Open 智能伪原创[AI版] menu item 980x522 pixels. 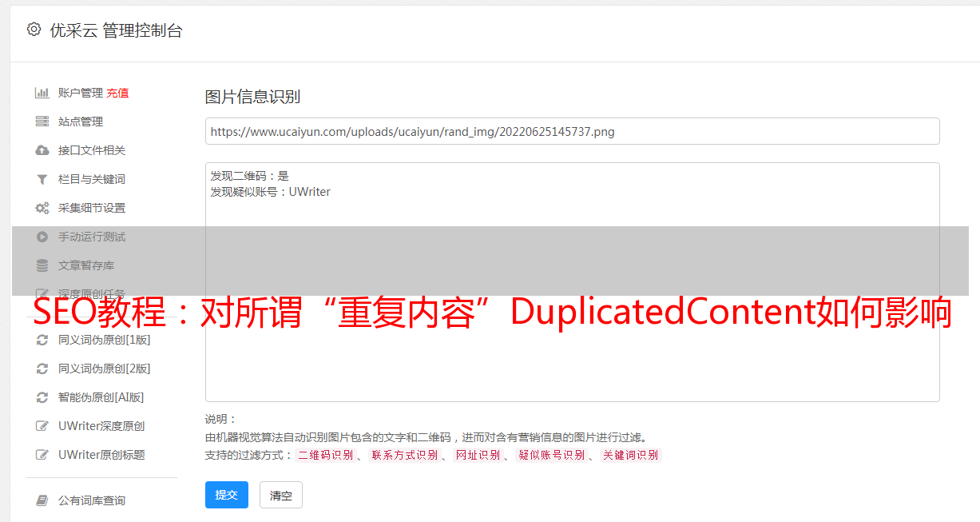click(101, 397)
